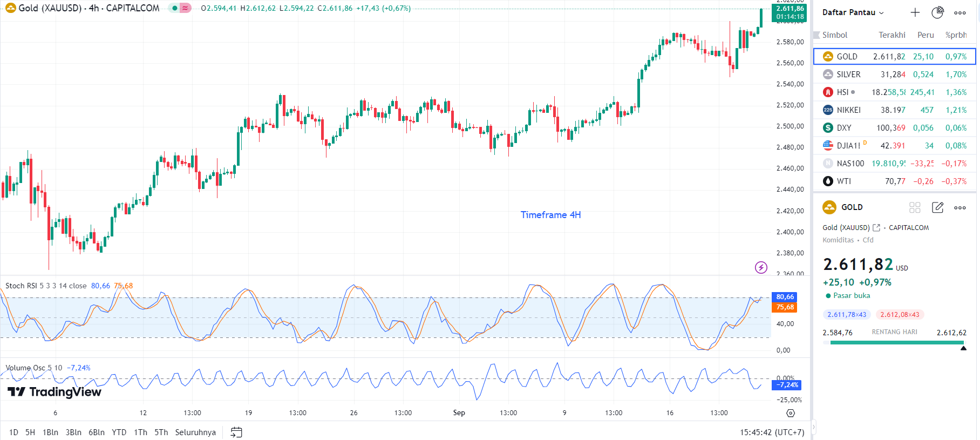Viewport: 980px width, 440px height.
Task: Open the grid layout icon beside GOLD details
Action: tap(915, 207)
